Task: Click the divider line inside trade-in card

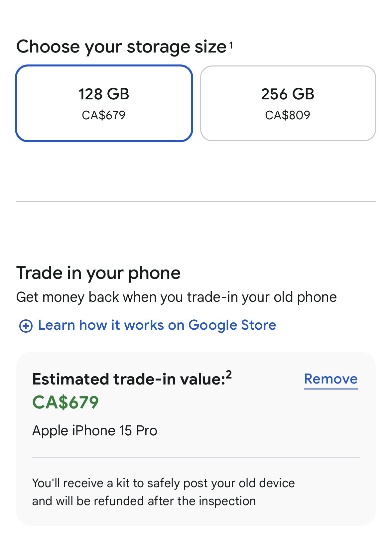Action: tap(196, 458)
